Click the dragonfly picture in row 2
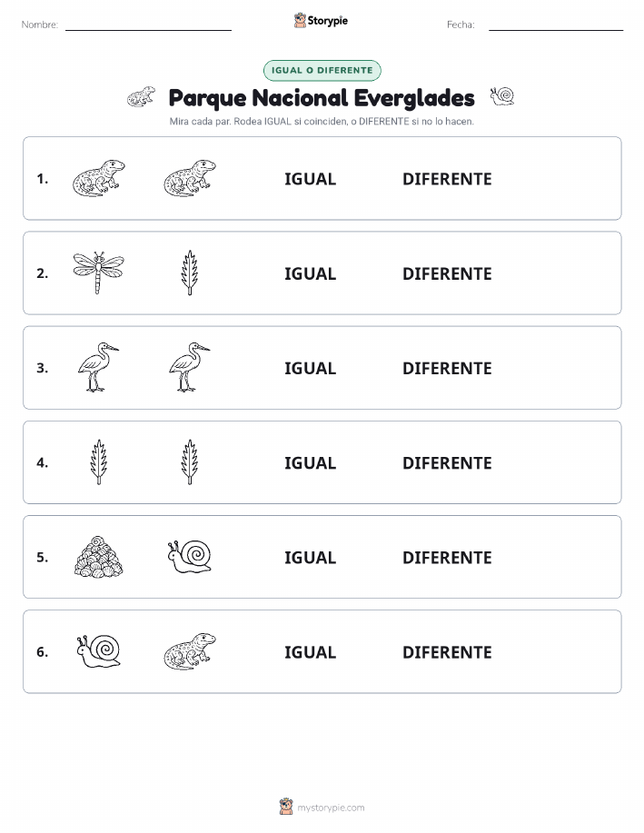Viewport: 644px width, 833px height. 98,273
